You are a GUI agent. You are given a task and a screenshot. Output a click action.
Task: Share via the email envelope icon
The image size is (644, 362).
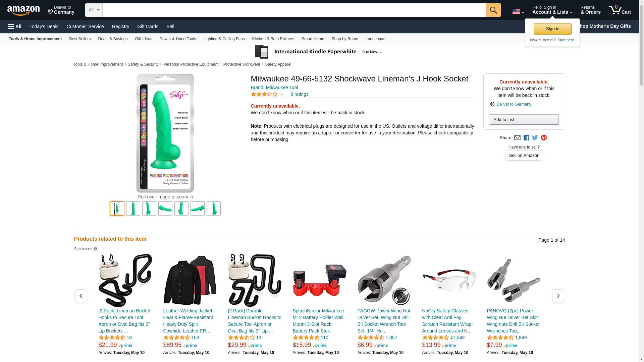(517, 138)
